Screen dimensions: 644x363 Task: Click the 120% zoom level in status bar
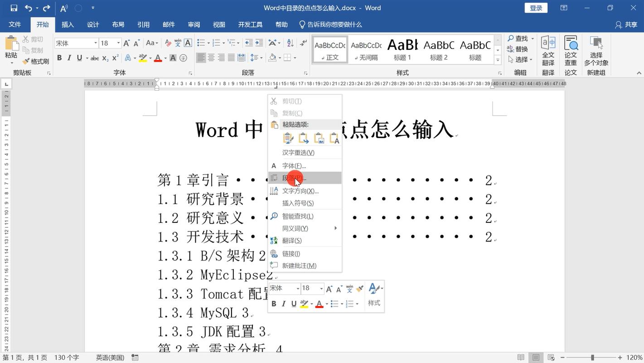coord(634,358)
